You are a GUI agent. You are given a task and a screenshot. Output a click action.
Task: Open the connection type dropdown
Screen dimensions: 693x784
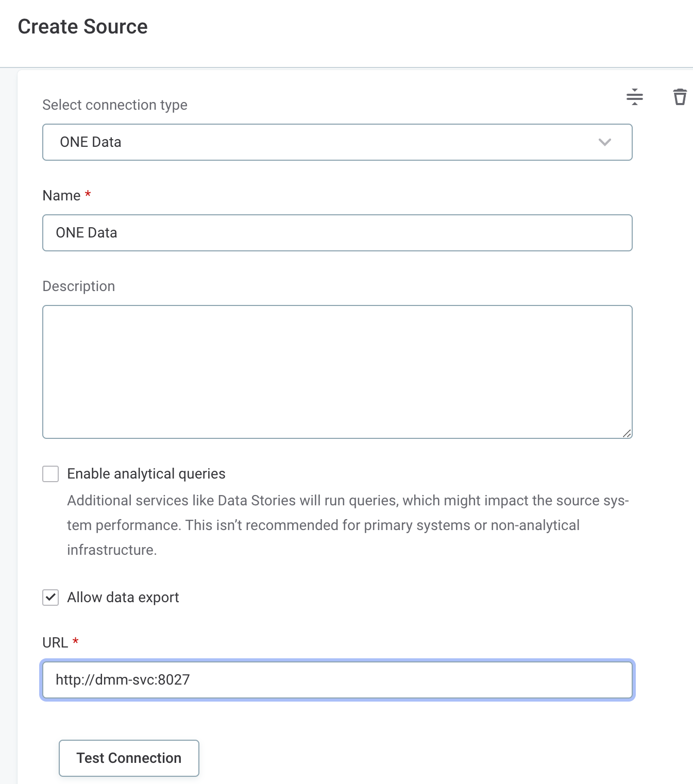[337, 142]
